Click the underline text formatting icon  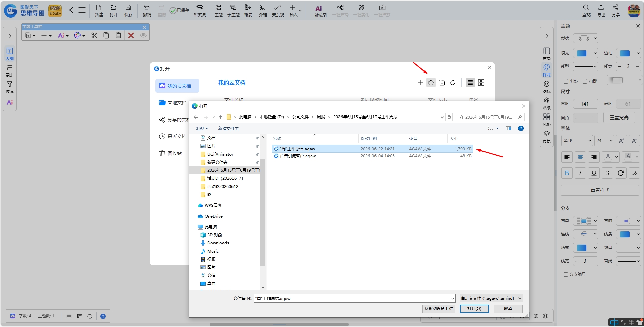pos(594,173)
